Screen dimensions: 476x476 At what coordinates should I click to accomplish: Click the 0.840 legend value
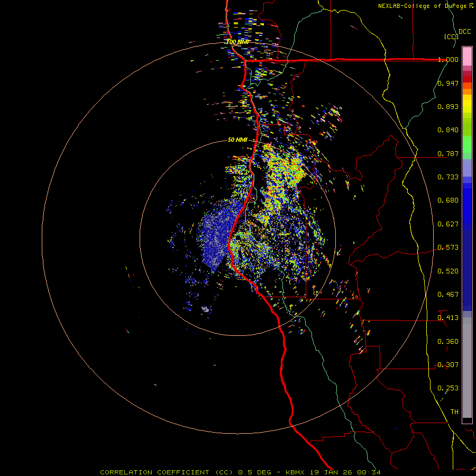click(448, 130)
